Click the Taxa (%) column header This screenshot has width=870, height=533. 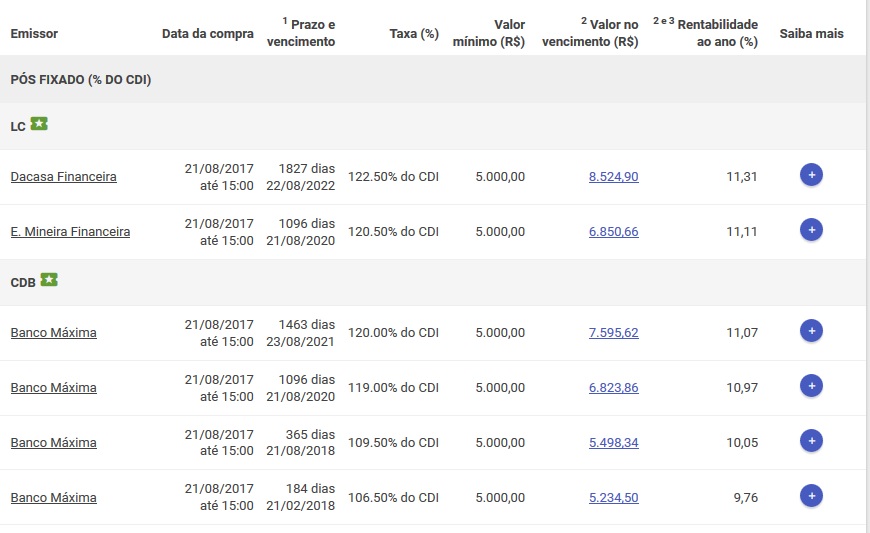[414, 34]
